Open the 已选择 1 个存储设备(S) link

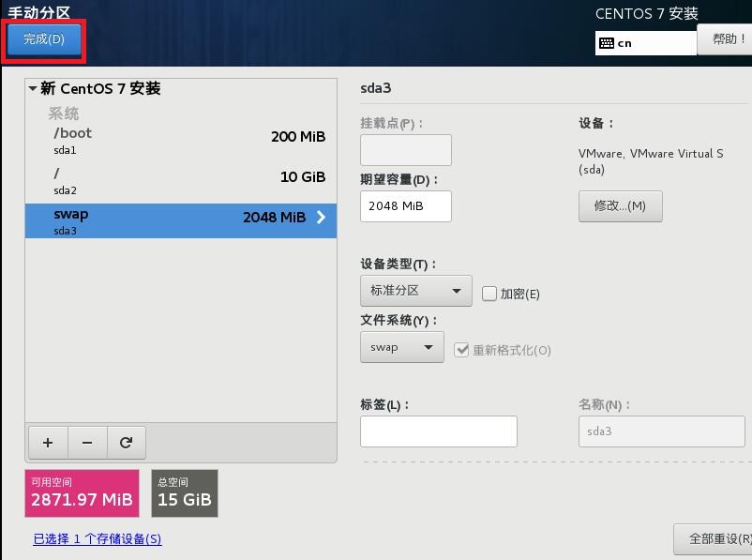pyautogui.click(x=98, y=538)
